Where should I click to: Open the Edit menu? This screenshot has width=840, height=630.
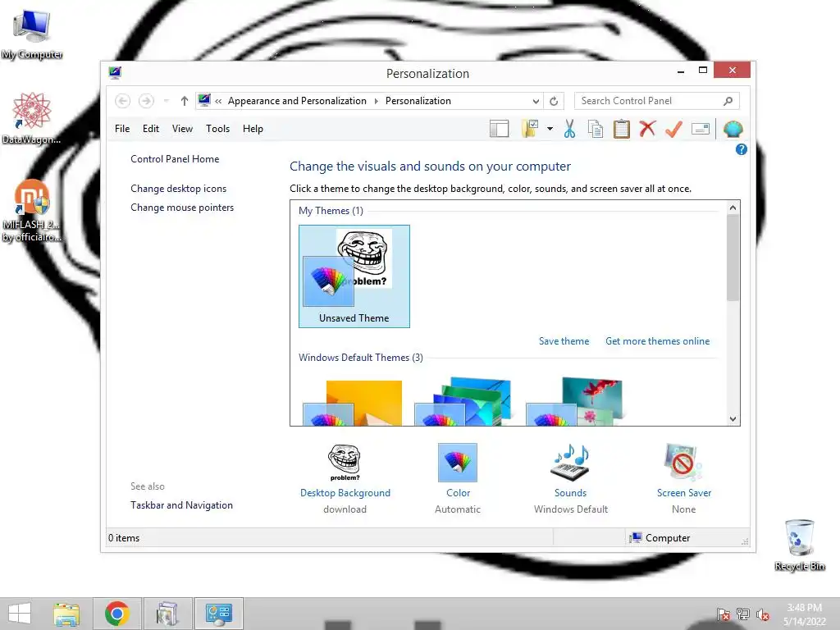tap(151, 129)
